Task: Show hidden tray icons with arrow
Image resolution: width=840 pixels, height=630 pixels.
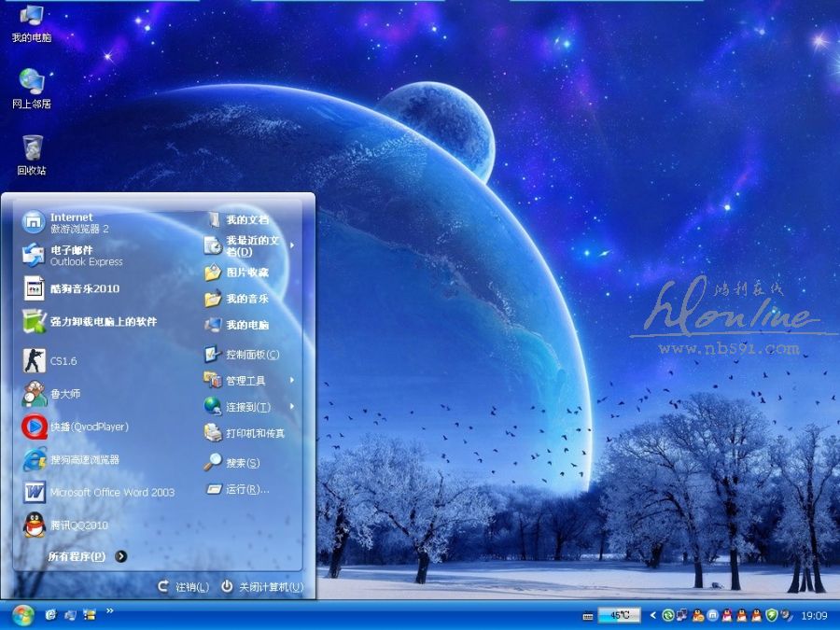Action: (x=653, y=615)
